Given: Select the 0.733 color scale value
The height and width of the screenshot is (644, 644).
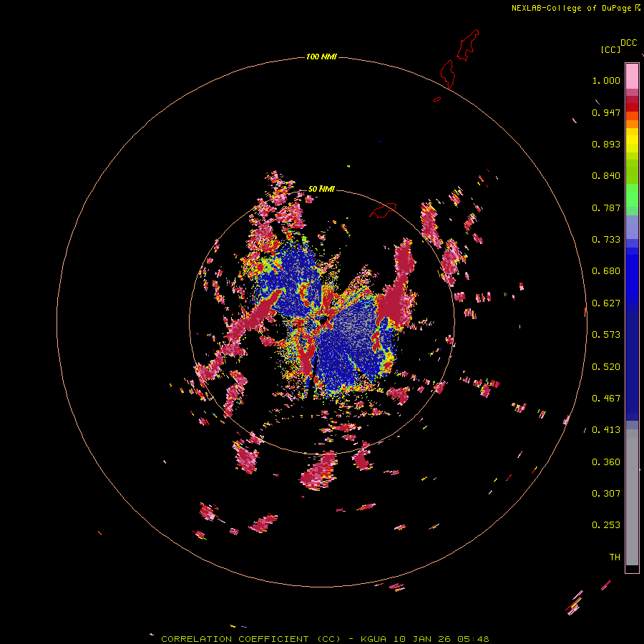Looking at the screenshot, I should (606, 240).
